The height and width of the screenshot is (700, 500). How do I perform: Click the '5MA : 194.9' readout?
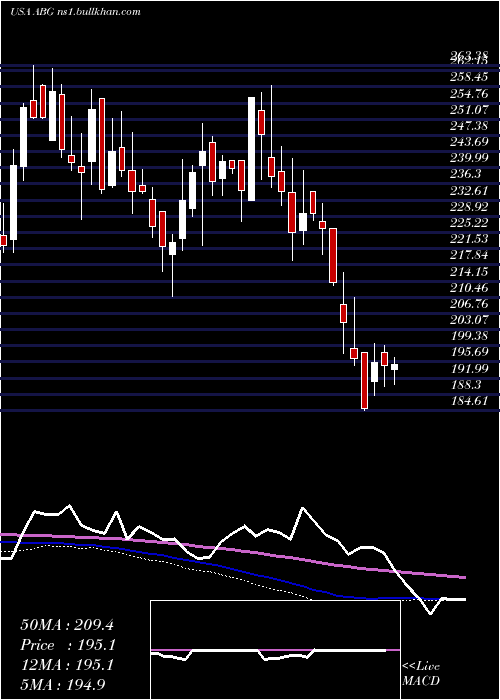tap(63, 685)
